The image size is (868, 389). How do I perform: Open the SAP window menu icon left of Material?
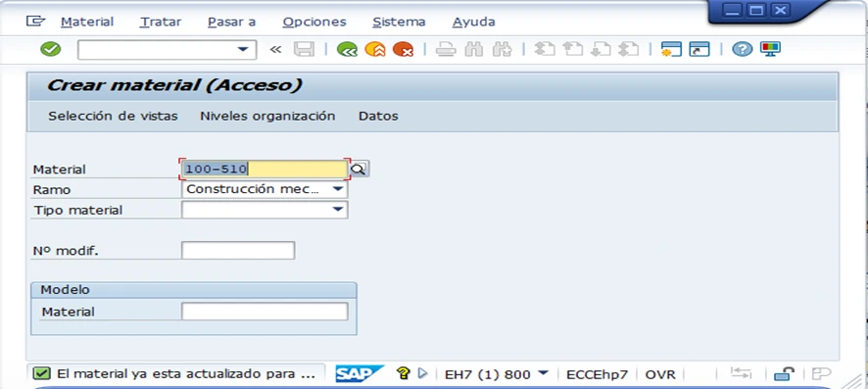pos(35,21)
